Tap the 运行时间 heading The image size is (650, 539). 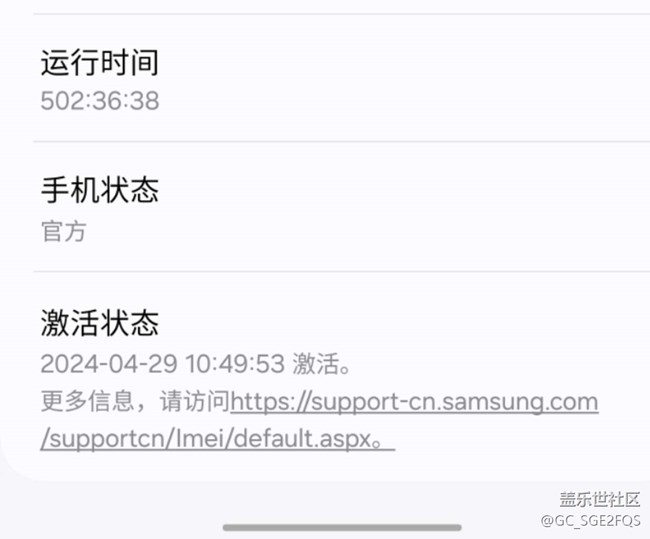[99, 63]
